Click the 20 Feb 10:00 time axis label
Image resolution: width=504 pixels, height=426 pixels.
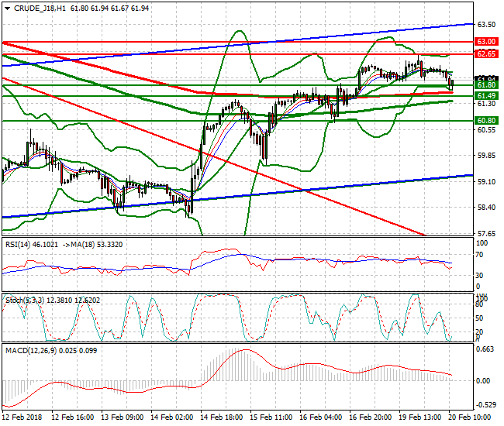click(469, 417)
